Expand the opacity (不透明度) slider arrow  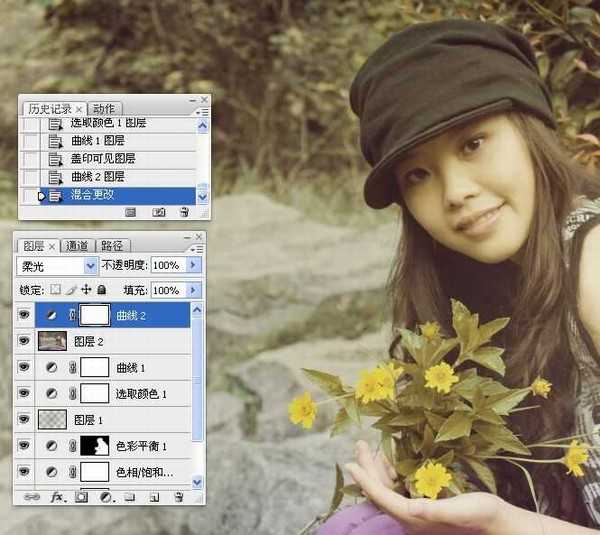coord(194,266)
